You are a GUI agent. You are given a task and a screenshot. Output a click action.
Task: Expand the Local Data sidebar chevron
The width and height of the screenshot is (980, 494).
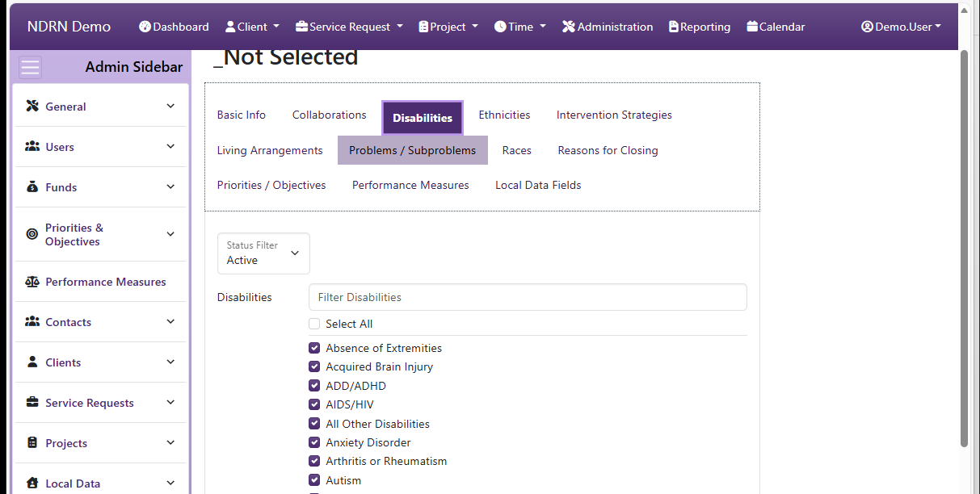click(x=170, y=483)
